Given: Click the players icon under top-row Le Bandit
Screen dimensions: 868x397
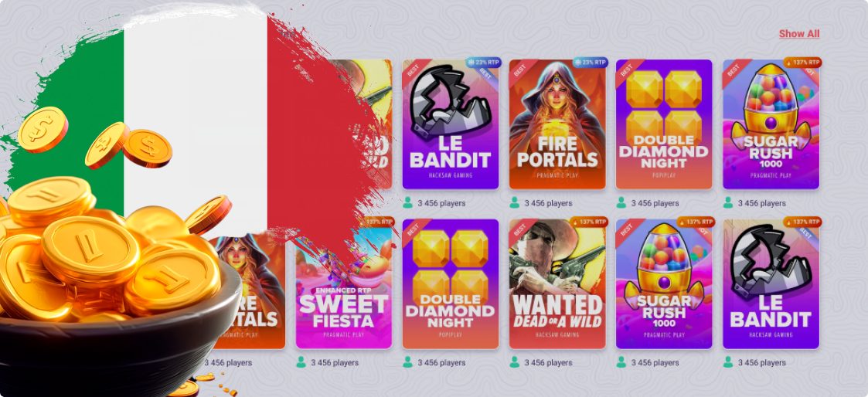Looking at the screenshot, I should (408, 203).
